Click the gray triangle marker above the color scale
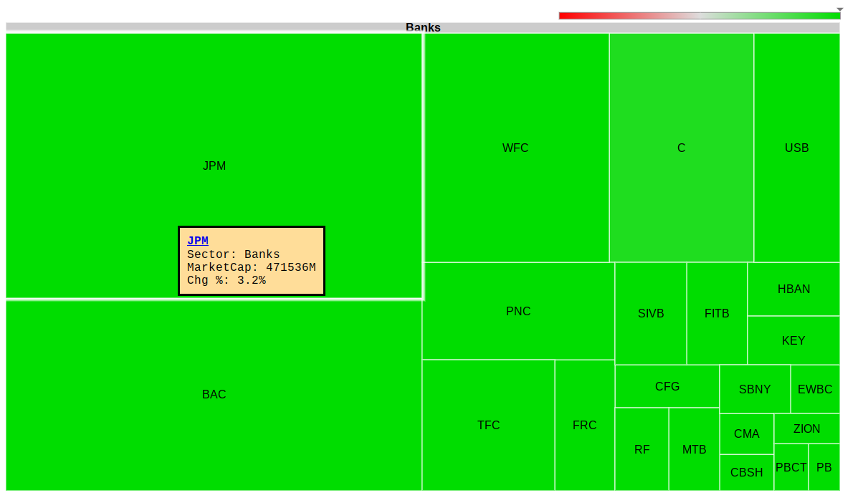 tap(840, 9)
